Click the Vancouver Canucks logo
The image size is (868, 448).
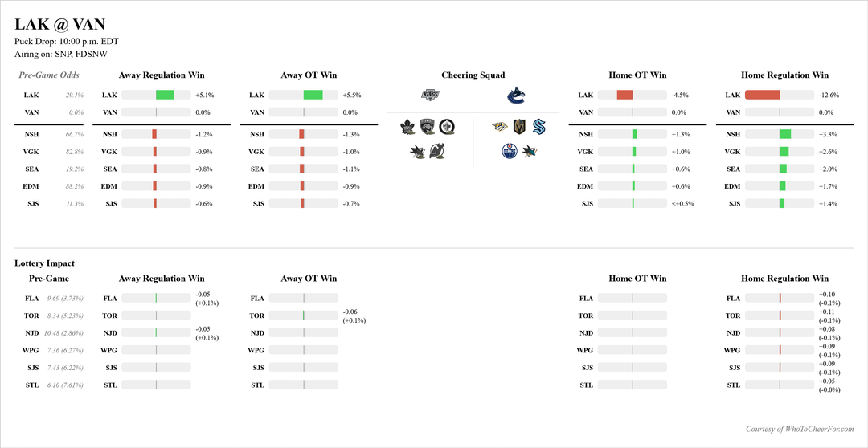point(515,96)
